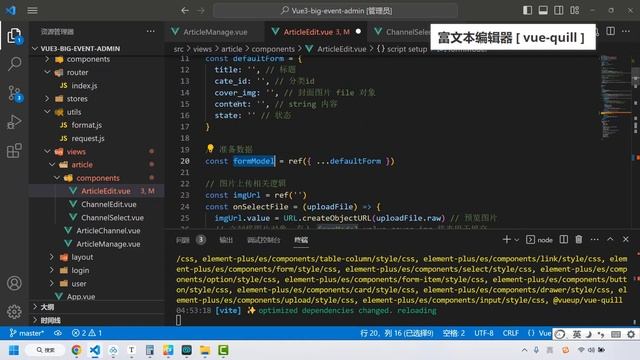Open the Explorer view in activity bar
This screenshot has height=360, width=640.
click(14, 36)
